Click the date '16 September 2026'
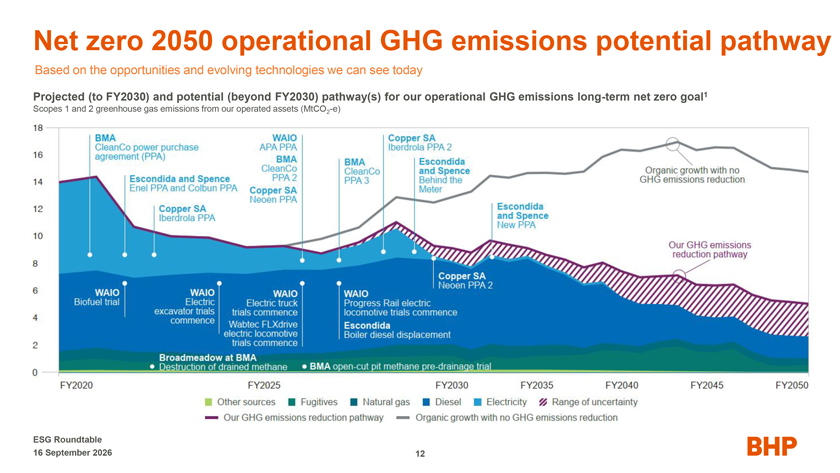 click(x=73, y=453)
